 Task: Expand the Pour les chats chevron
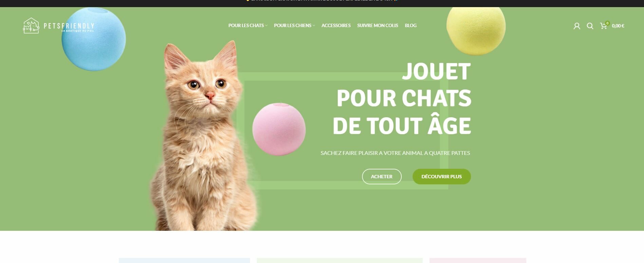click(266, 26)
